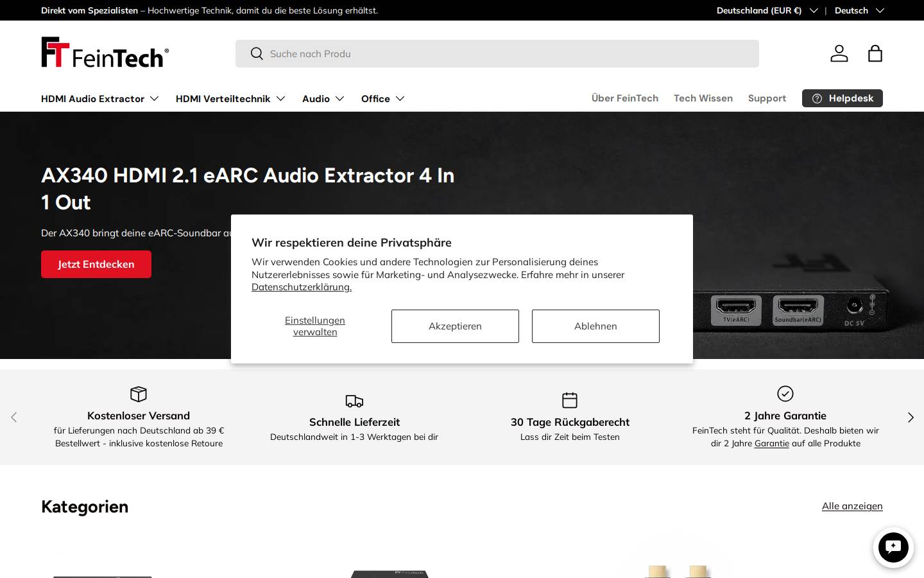Click the search magnifier icon

tap(257, 54)
